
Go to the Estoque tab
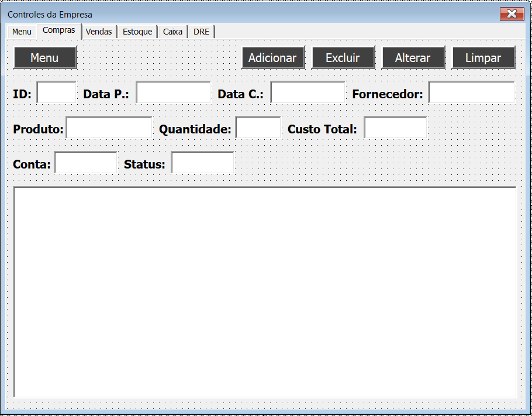[137, 32]
